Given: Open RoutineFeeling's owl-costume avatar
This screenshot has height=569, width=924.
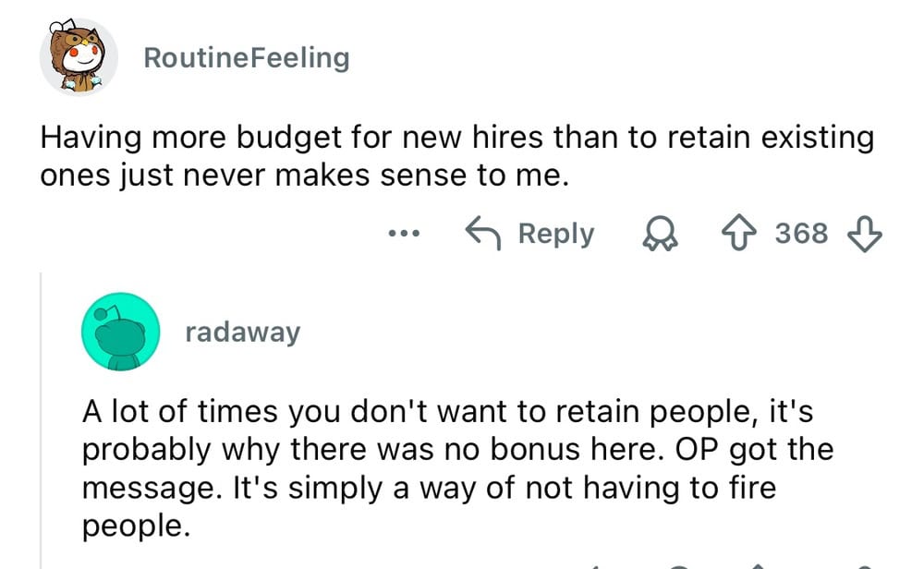Looking at the screenshot, I should click(x=78, y=57).
